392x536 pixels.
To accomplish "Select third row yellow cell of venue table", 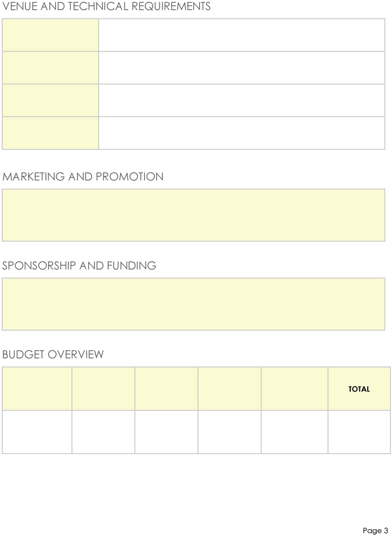I will pyautogui.click(x=50, y=101).
